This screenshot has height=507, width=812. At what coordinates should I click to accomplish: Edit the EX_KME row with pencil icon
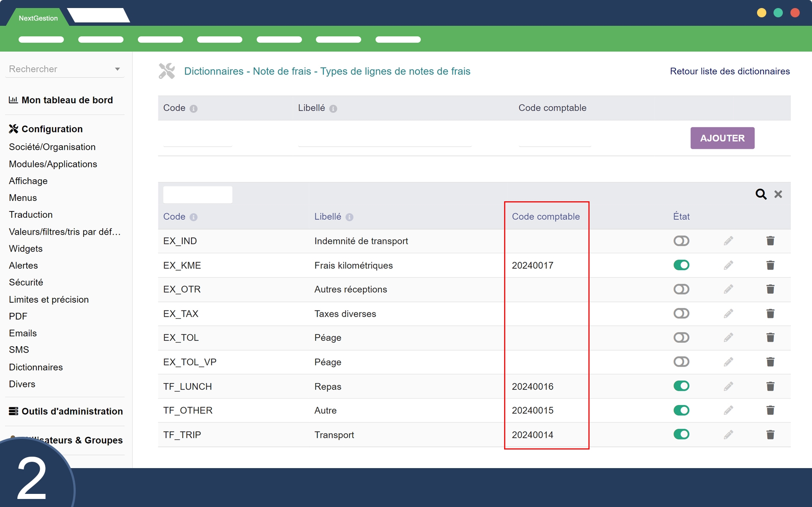tap(728, 265)
